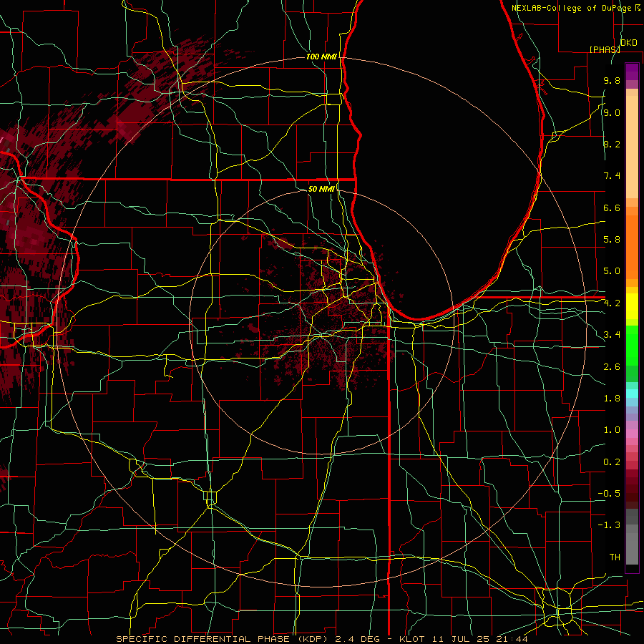Viewport: 644px width, 644px height.
Task: Click the 2.6 legend value
Action: click(612, 367)
